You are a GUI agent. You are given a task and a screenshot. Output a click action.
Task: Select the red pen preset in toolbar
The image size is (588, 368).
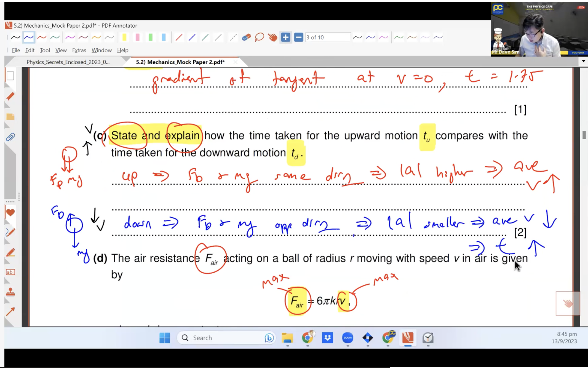coord(42,37)
